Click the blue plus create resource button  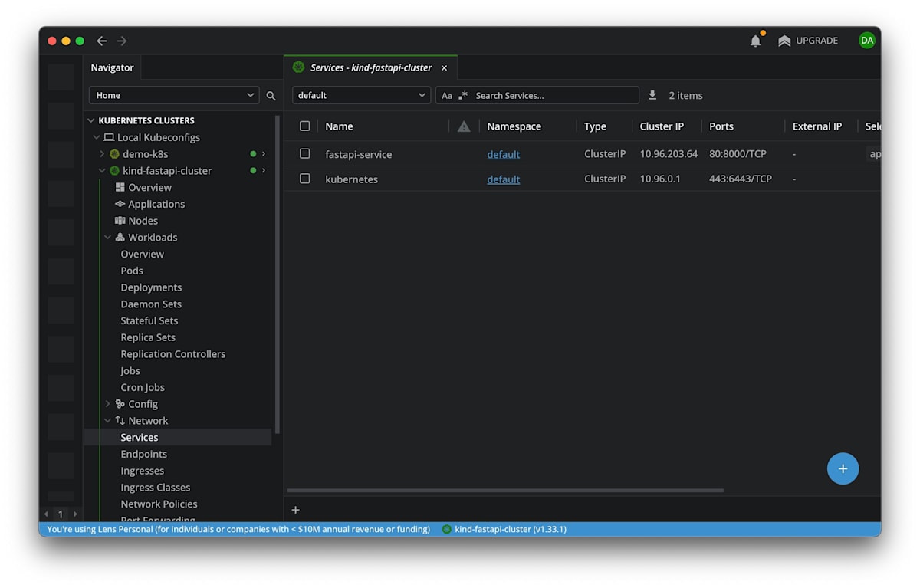pos(843,468)
